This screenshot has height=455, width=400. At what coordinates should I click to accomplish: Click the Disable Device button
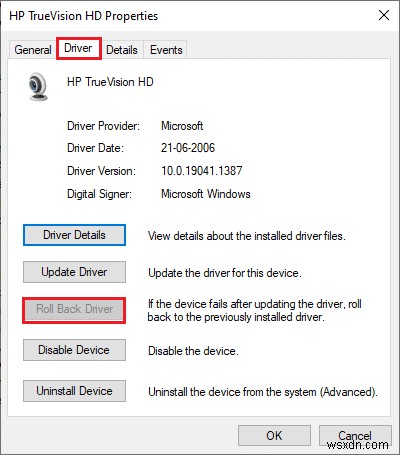[x=74, y=350]
